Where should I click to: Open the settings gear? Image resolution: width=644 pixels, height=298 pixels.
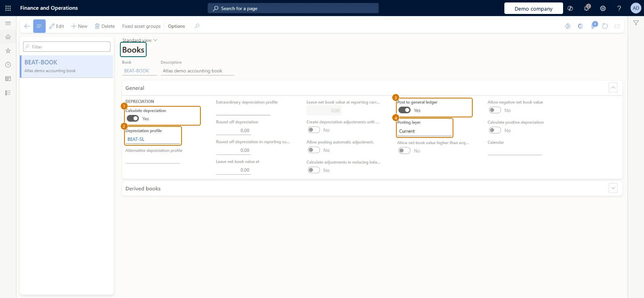point(603,8)
